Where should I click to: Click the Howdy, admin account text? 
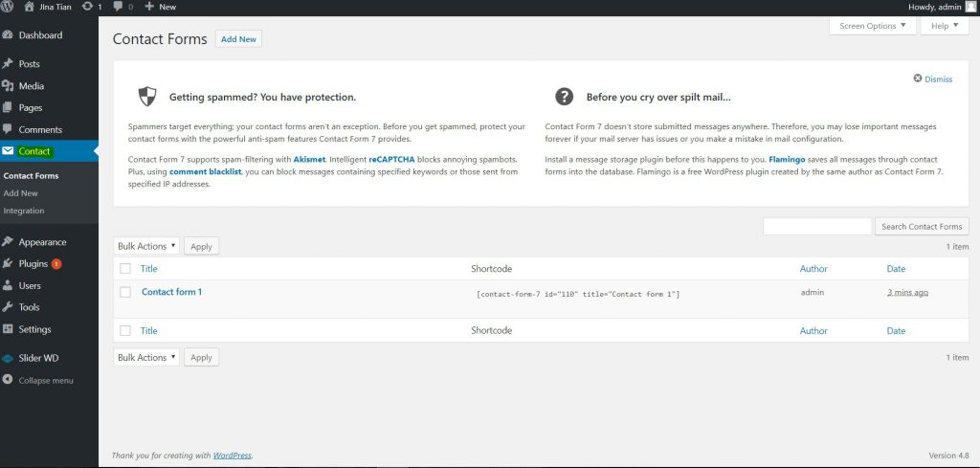tap(934, 7)
